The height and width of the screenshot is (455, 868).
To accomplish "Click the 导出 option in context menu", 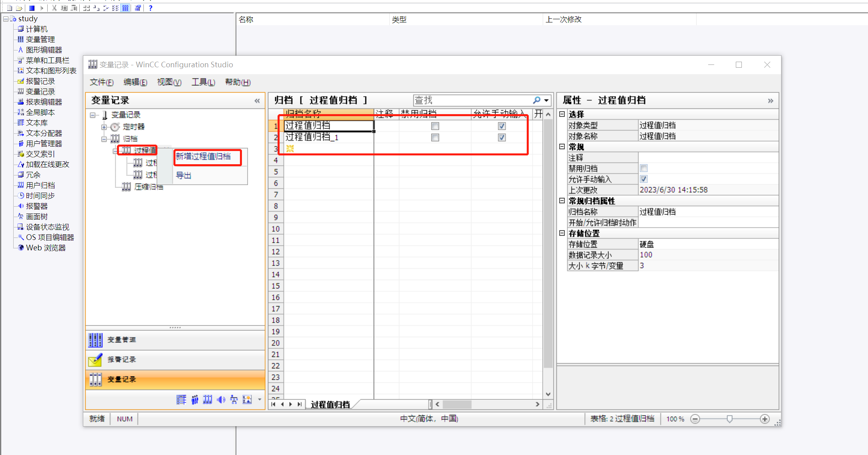I will click(x=183, y=175).
